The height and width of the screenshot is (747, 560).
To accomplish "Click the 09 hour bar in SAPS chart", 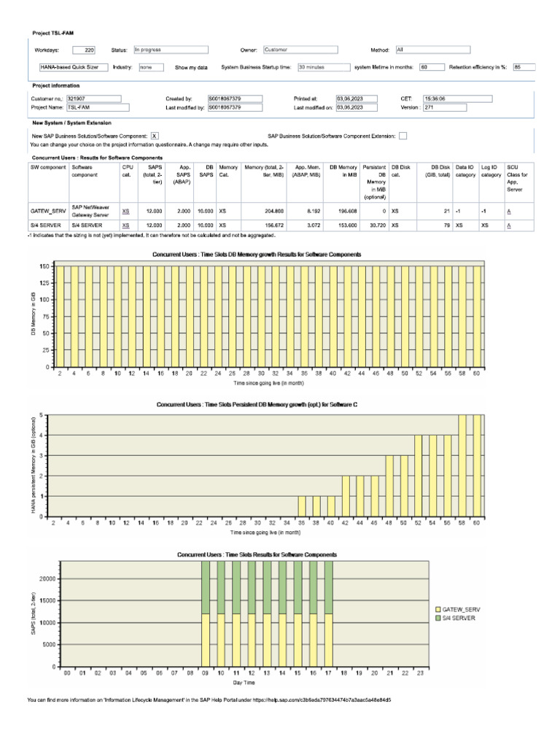I will [x=205, y=614].
